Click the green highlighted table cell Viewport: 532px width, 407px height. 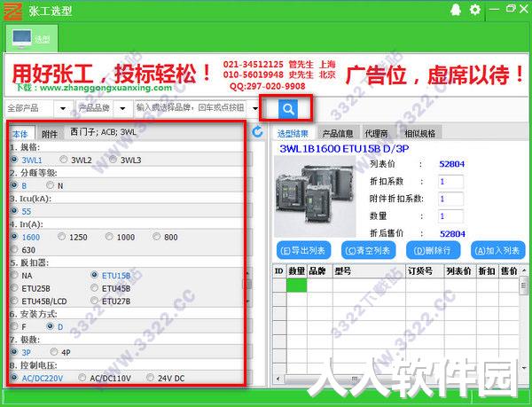pos(297,286)
